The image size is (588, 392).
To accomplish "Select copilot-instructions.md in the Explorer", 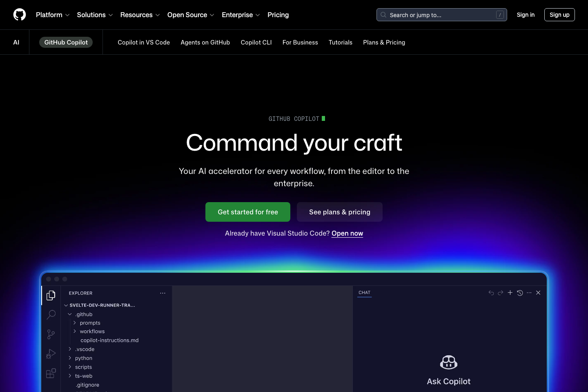I will point(109,340).
